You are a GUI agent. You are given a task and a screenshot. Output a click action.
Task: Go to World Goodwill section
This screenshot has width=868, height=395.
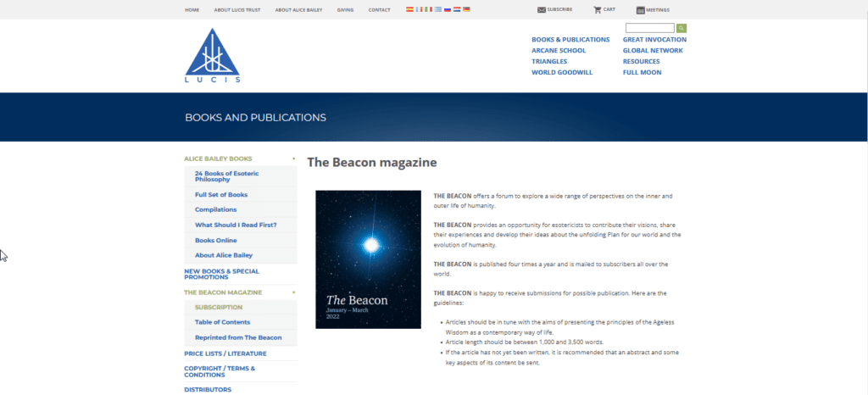click(562, 72)
